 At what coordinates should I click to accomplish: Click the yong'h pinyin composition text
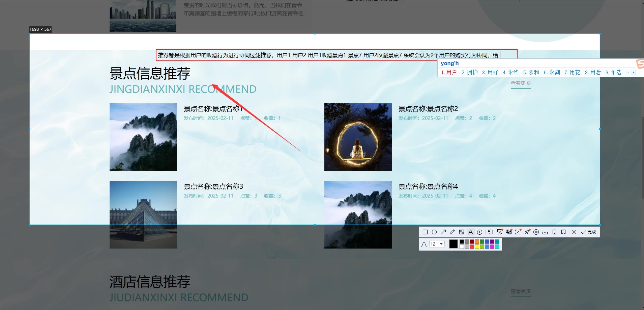click(x=449, y=63)
